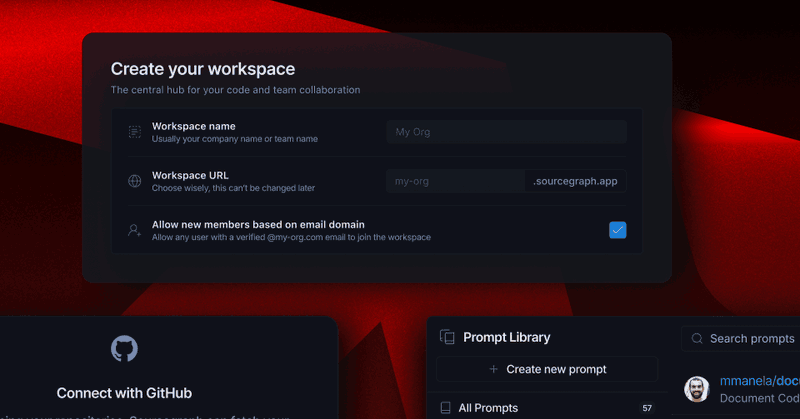The height and width of the screenshot is (419, 800).
Task: Click the Allow new members label
Action: 258,225
